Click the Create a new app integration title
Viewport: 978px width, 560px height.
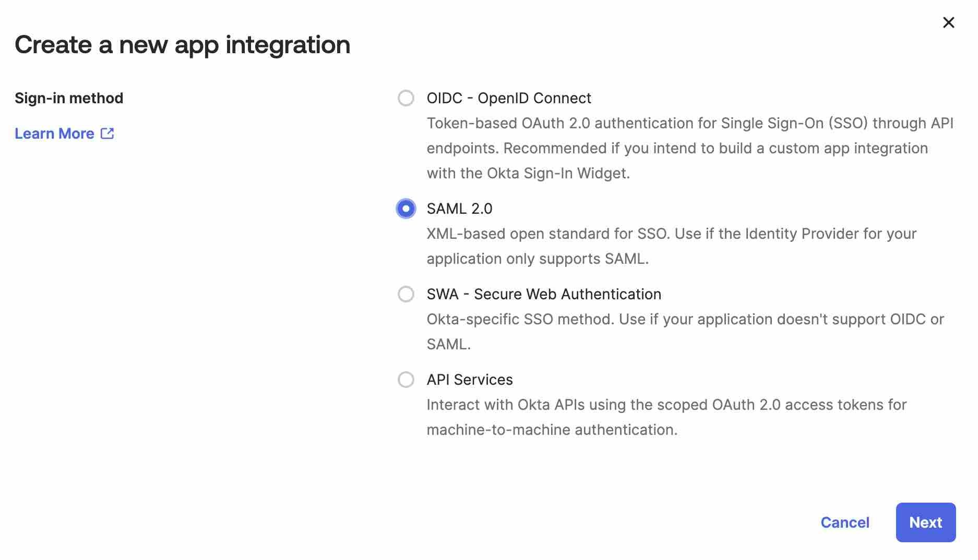click(183, 45)
